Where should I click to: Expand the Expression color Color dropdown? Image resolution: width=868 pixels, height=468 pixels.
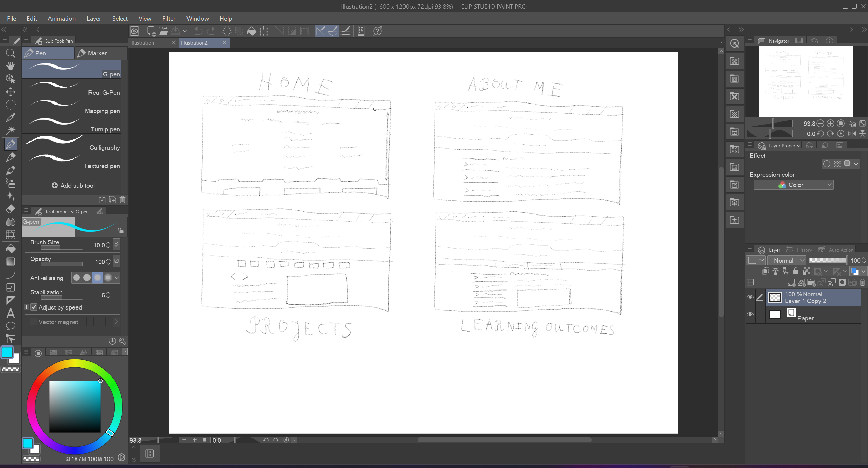click(793, 185)
